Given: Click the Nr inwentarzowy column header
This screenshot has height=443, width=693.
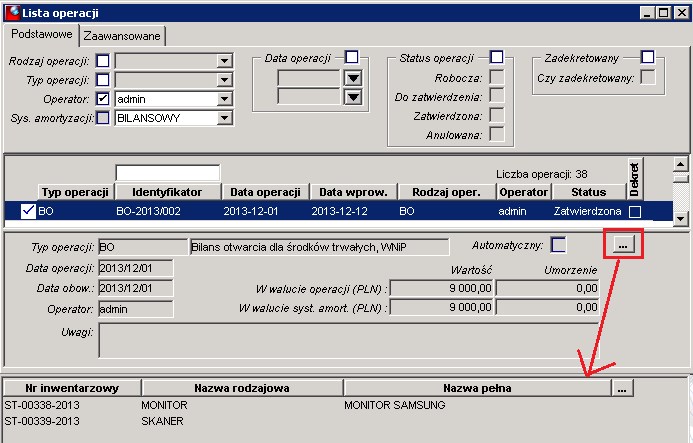Looking at the screenshot, I should click(72, 388).
